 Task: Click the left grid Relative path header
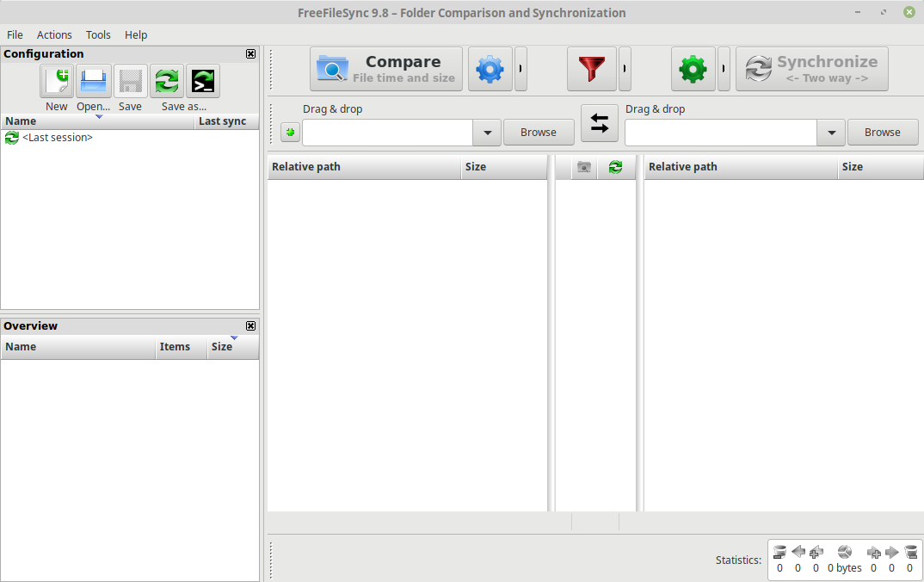pyautogui.click(x=364, y=167)
